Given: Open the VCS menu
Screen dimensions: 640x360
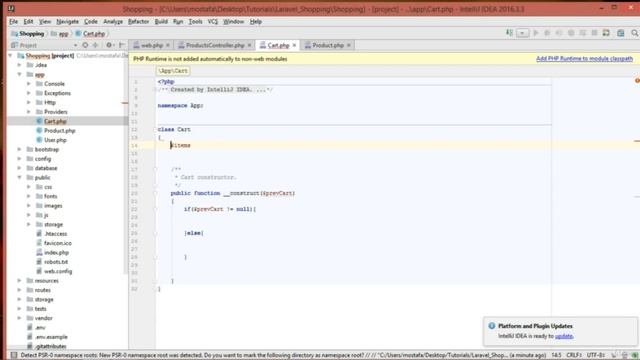Looking at the screenshot, I should coord(213,22).
